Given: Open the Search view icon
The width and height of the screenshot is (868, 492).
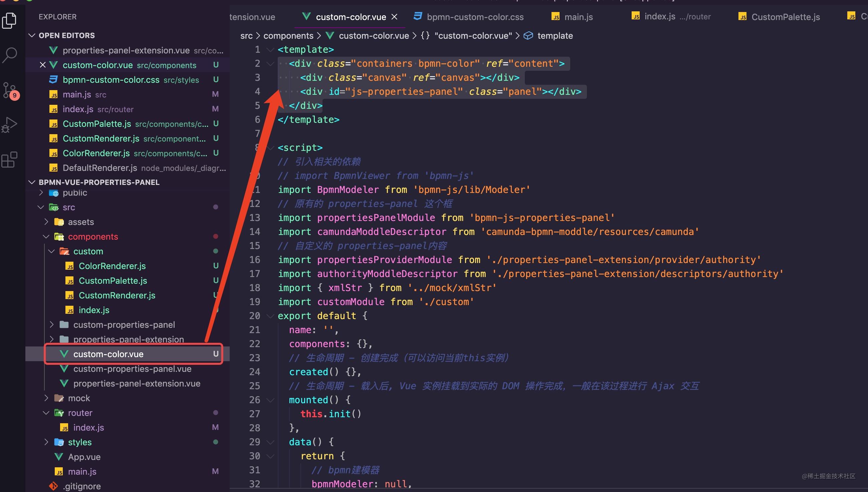Looking at the screenshot, I should click(x=9, y=55).
